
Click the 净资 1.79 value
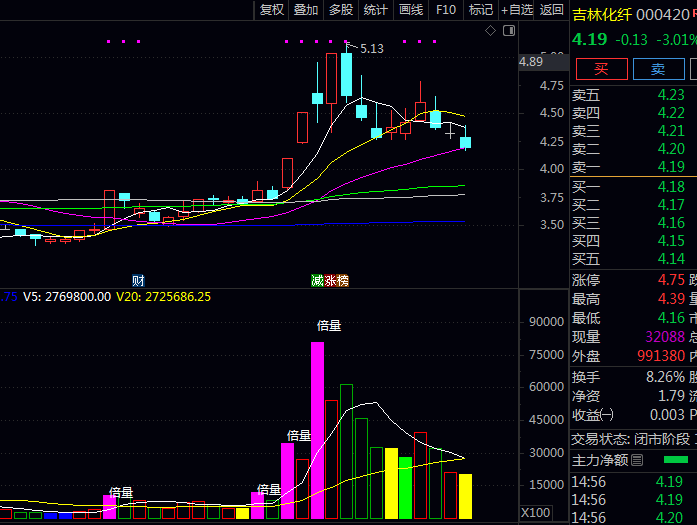coord(671,396)
